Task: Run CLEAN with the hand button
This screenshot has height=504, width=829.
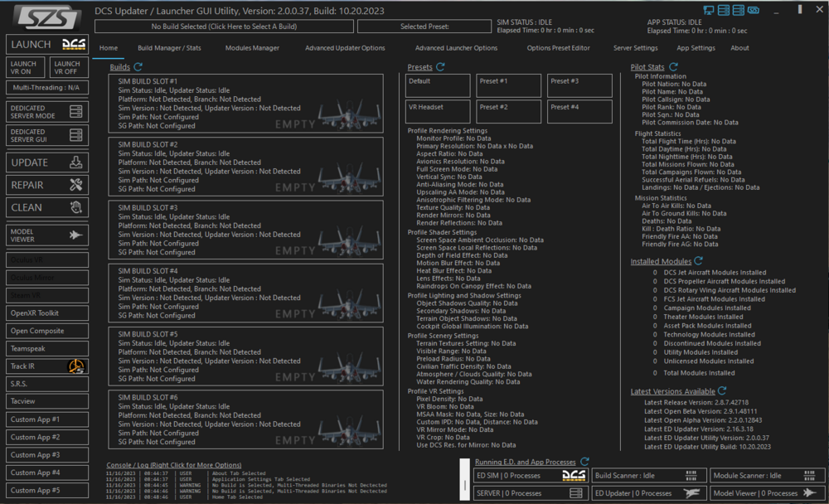Action: [47, 207]
